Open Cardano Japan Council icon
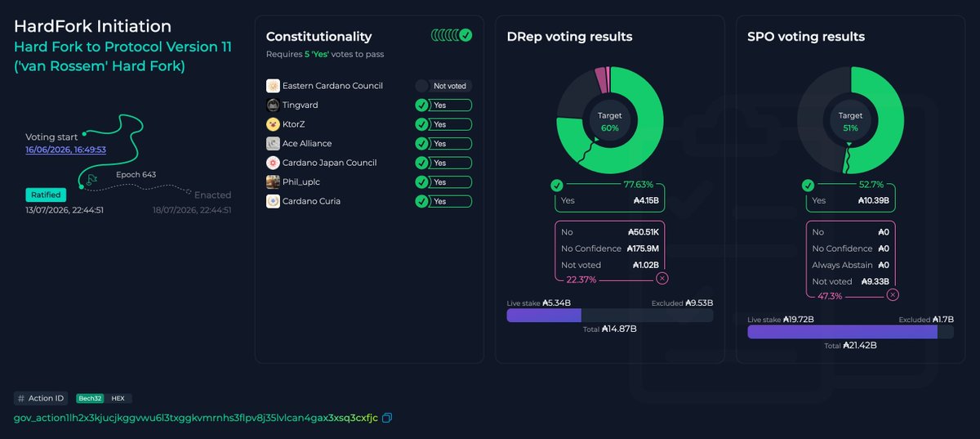Image resolution: width=980 pixels, height=439 pixels. point(273,163)
